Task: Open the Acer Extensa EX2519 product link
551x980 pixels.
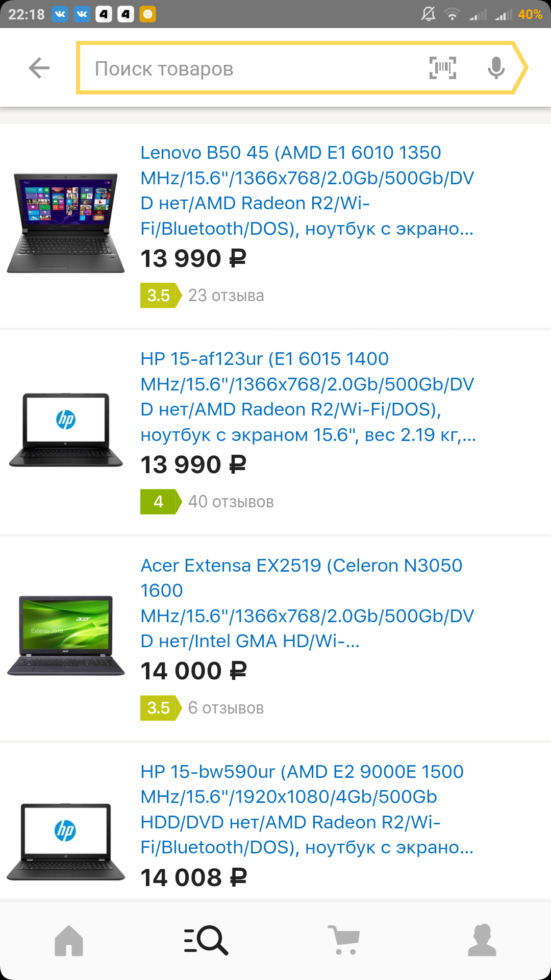Action: point(307,603)
